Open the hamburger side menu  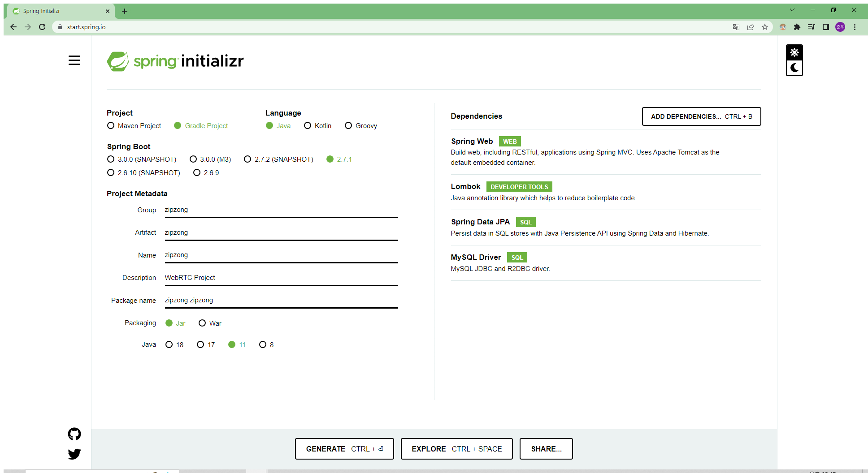[74, 60]
